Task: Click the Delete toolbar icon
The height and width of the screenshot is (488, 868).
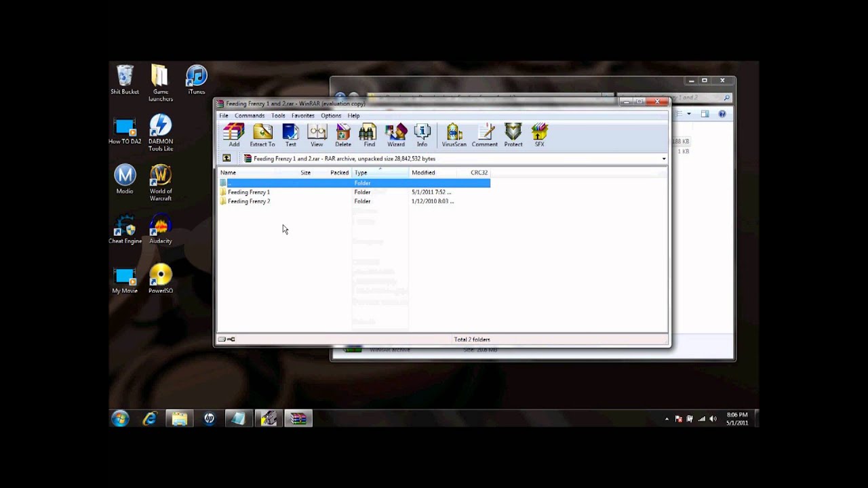Action: pyautogui.click(x=343, y=136)
